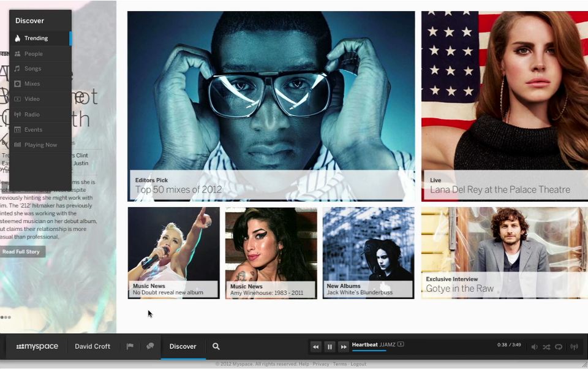This screenshot has width=588, height=369.
Task: Open the Jack White's Blunderbuss tile
Action: coord(369,253)
